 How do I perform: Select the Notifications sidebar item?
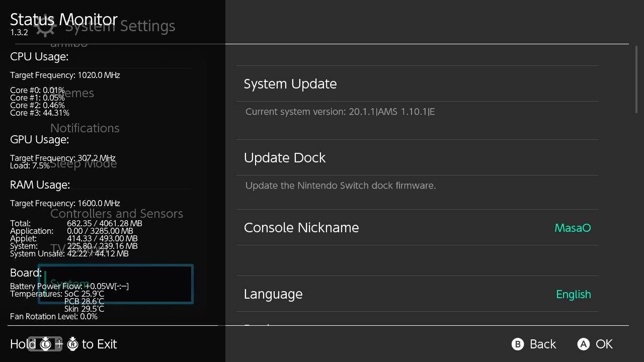pos(85,128)
